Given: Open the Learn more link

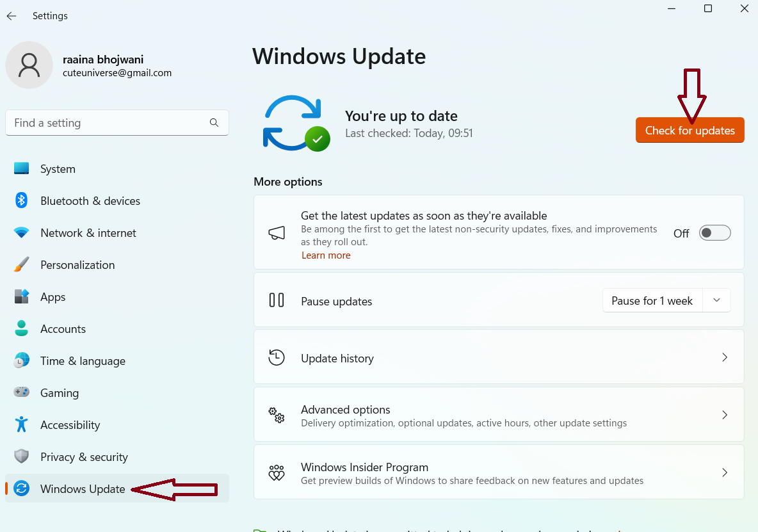Looking at the screenshot, I should [x=326, y=255].
